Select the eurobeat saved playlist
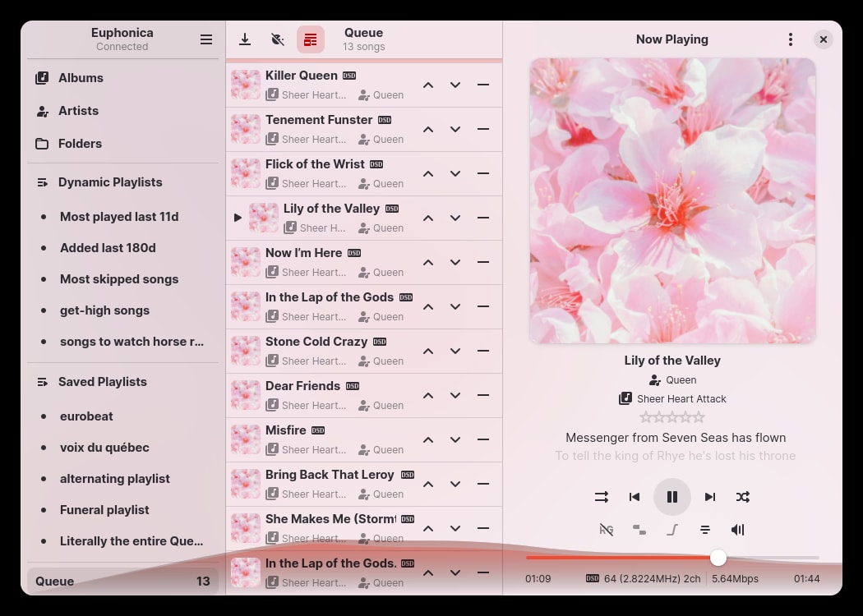Viewport: 863px width, 616px height. [86, 416]
